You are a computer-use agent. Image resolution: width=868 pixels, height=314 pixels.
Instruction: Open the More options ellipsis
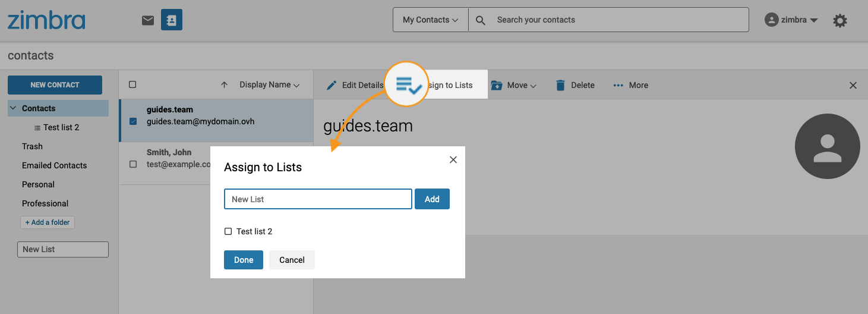[618, 85]
